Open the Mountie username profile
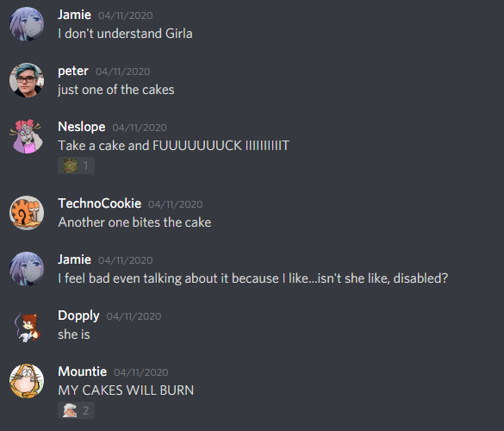Image resolution: width=504 pixels, height=431 pixels. 83,372
